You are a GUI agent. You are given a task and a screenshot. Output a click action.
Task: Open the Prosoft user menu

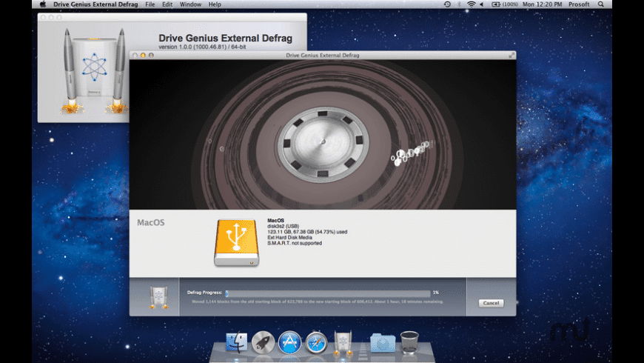(x=579, y=4)
